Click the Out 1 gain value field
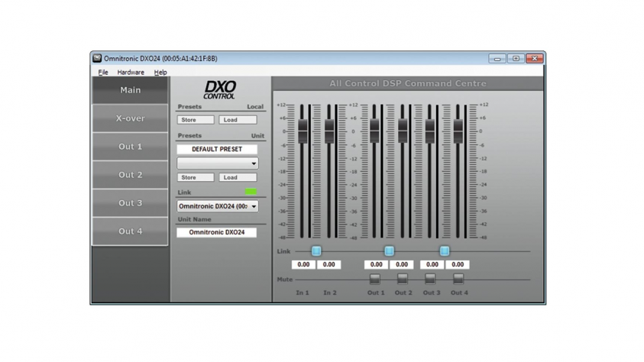This screenshot has height=362, width=644. coord(376,265)
